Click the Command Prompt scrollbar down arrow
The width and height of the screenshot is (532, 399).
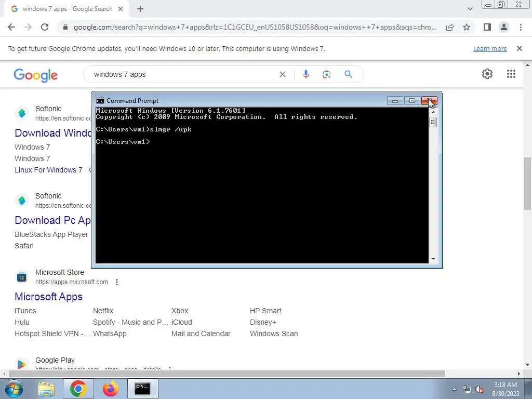[x=433, y=259]
